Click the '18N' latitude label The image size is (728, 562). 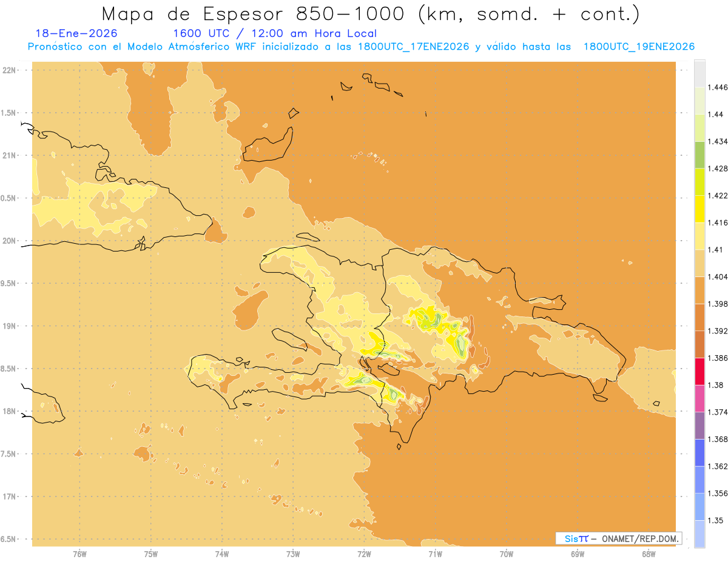click(x=9, y=412)
